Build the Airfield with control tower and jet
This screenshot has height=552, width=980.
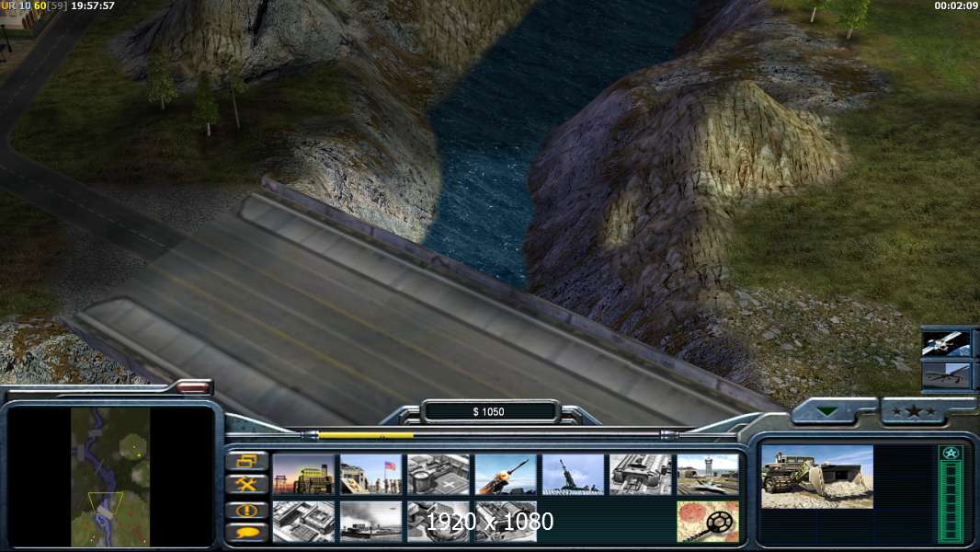[708, 475]
